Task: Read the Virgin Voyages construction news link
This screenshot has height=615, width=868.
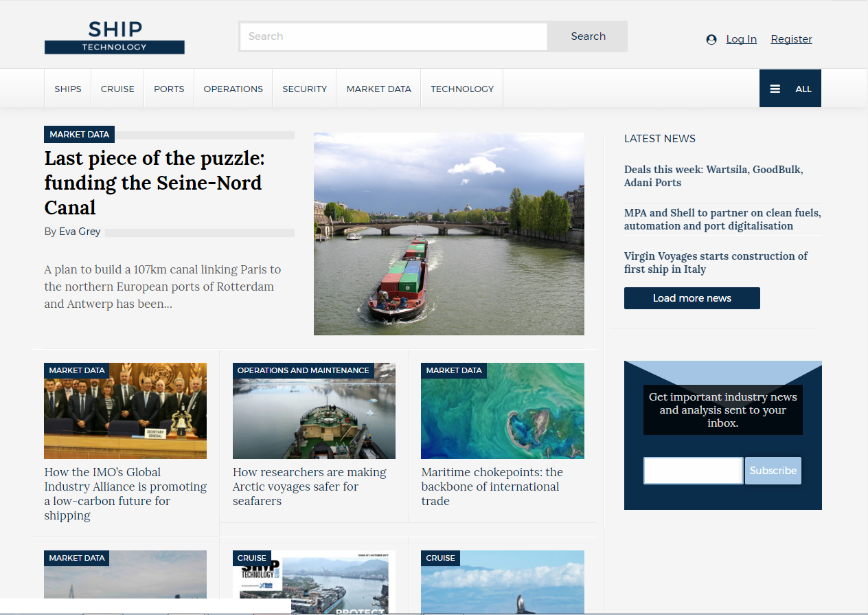Action: pos(716,262)
